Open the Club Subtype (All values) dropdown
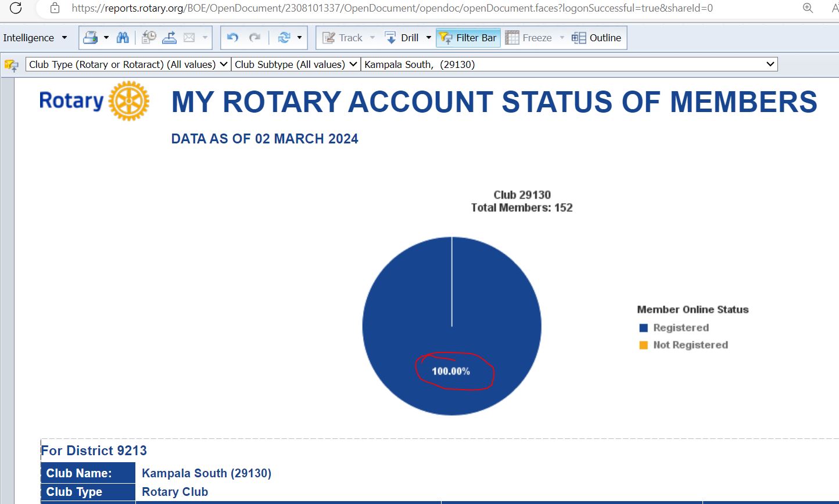The height and width of the screenshot is (504, 839). click(x=296, y=64)
